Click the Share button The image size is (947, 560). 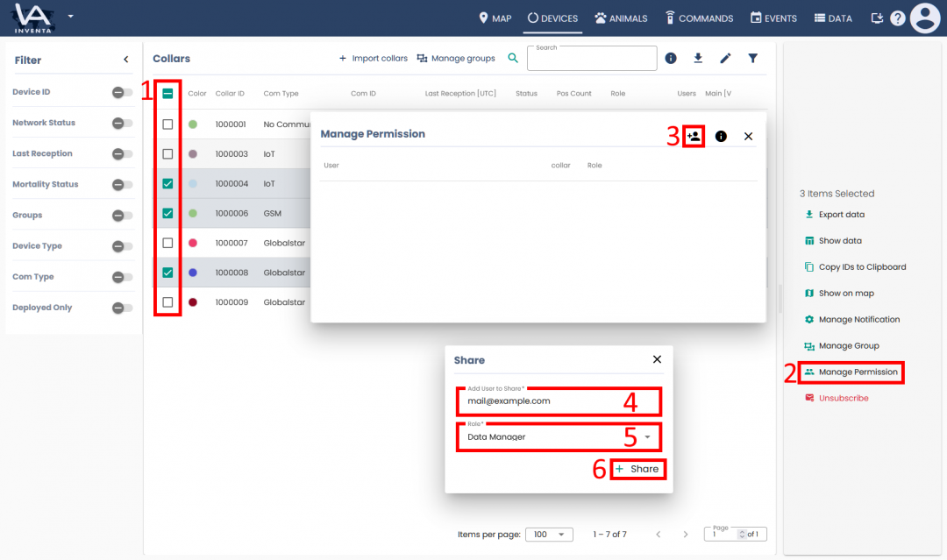(637, 469)
